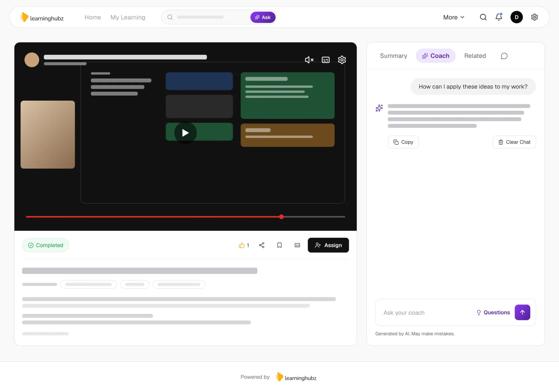Click the video author avatar
The height and width of the screenshot is (392, 559).
pyautogui.click(x=32, y=60)
